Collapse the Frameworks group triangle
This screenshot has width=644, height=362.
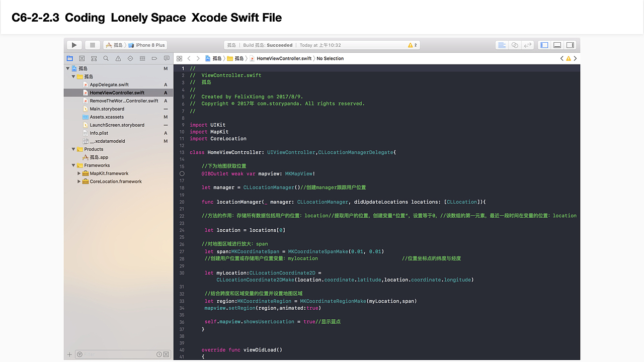73,165
